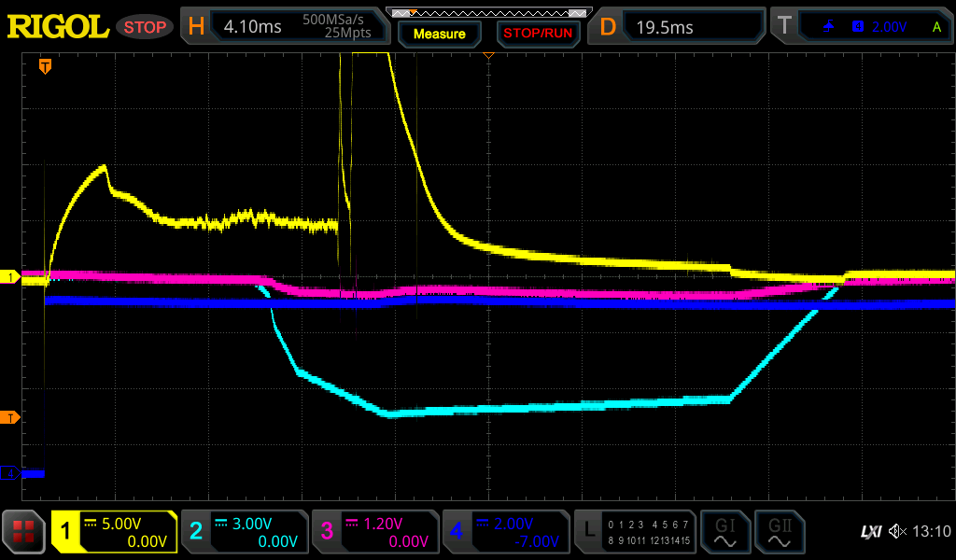Click the LXI network status icon

coord(870,532)
